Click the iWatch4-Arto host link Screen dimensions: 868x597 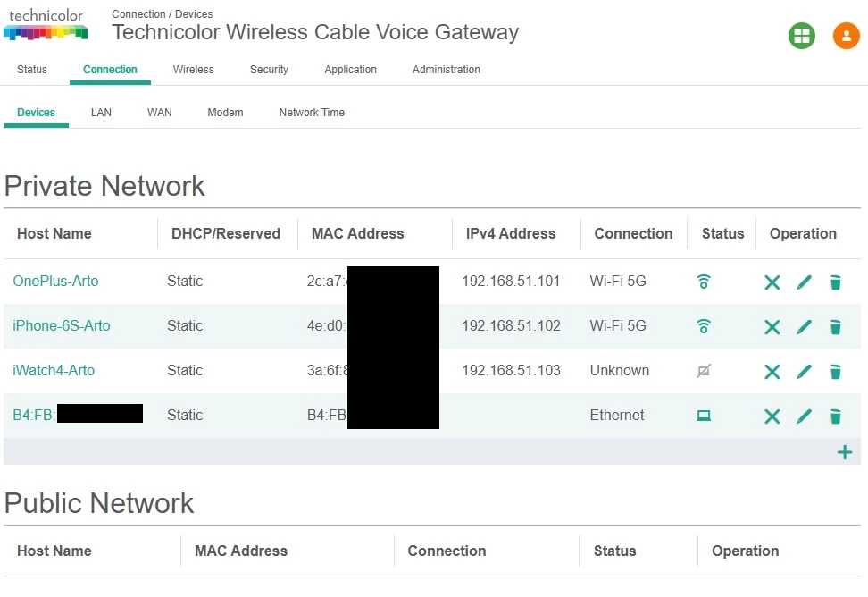point(54,371)
